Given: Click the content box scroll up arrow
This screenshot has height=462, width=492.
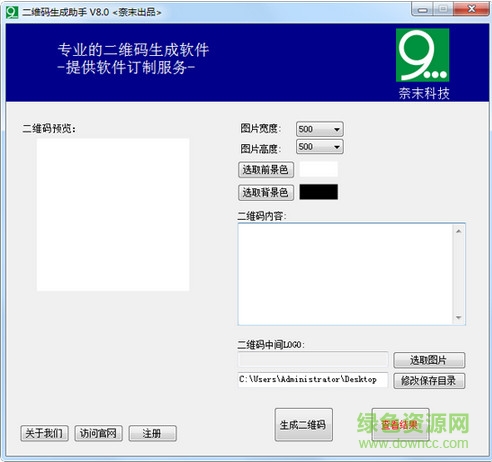Looking at the screenshot, I should coord(459,231).
